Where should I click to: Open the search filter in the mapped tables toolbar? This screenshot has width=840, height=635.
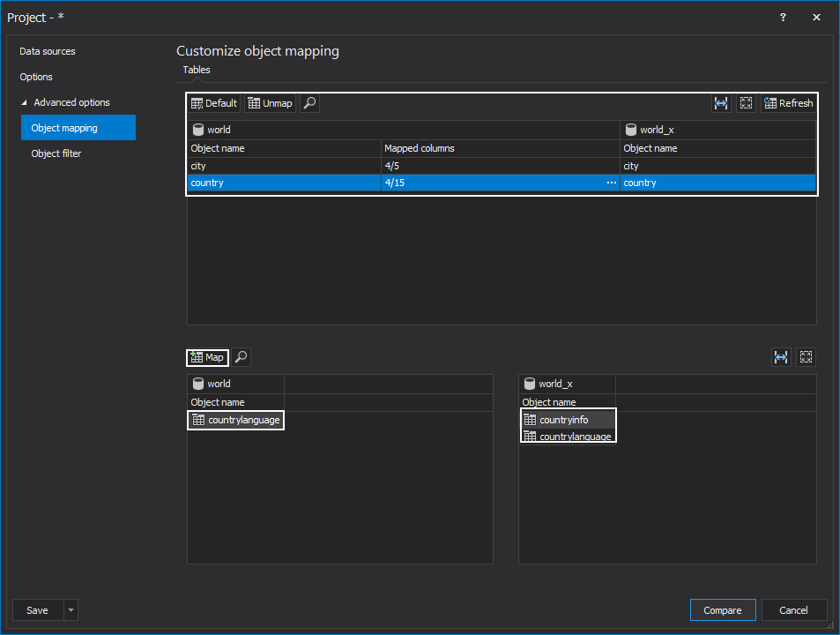tap(308, 103)
